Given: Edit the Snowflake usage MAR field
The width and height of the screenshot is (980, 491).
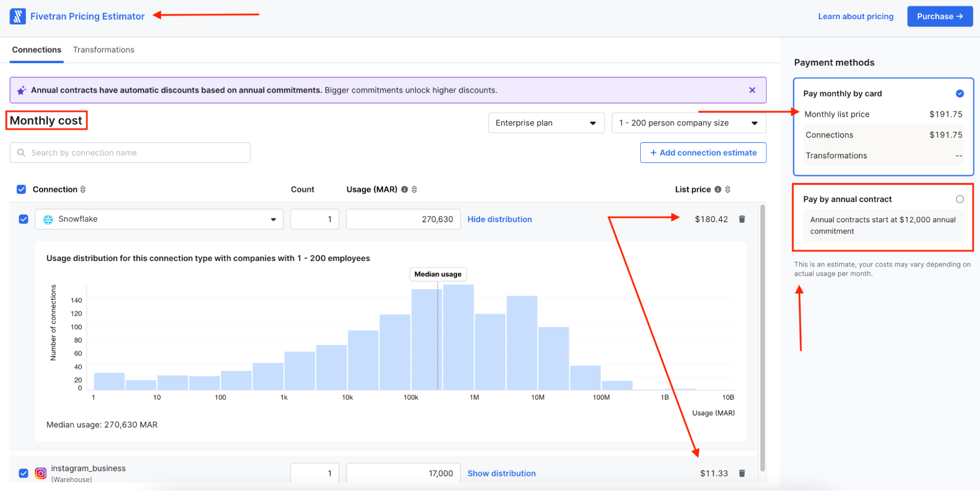Looking at the screenshot, I should (x=403, y=219).
